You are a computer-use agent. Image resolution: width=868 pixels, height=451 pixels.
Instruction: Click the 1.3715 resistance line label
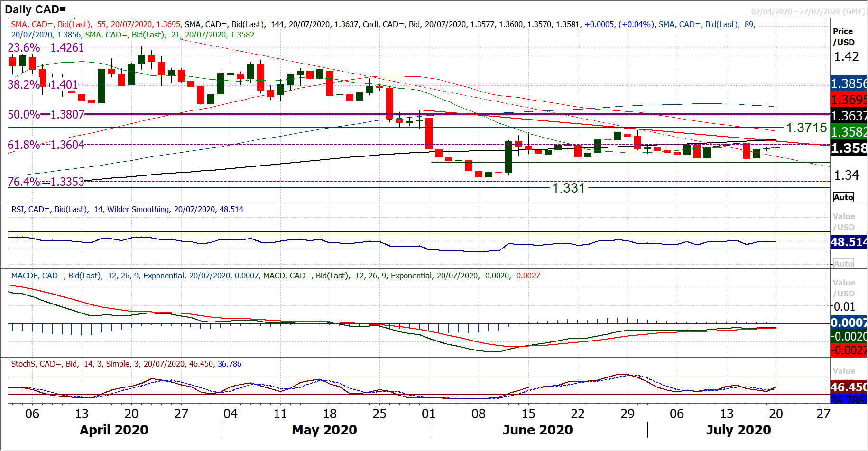click(806, 128)
